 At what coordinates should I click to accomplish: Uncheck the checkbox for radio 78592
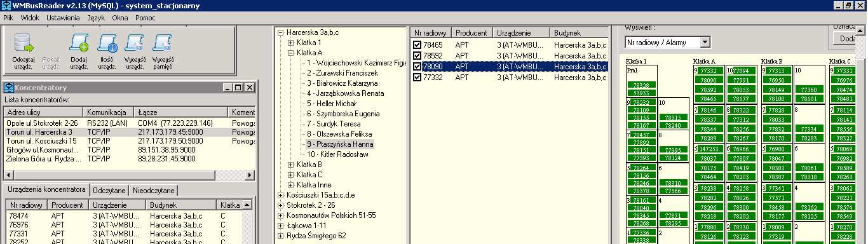pos(417,56)
